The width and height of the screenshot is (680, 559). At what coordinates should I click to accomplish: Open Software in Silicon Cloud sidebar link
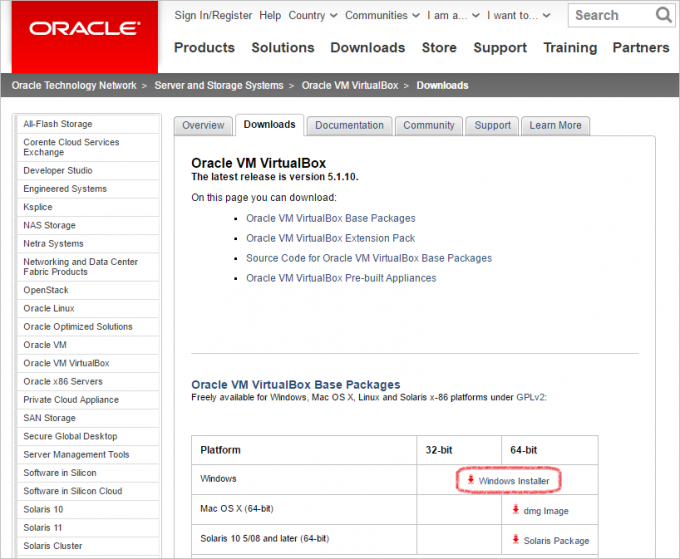coord(73,491)
